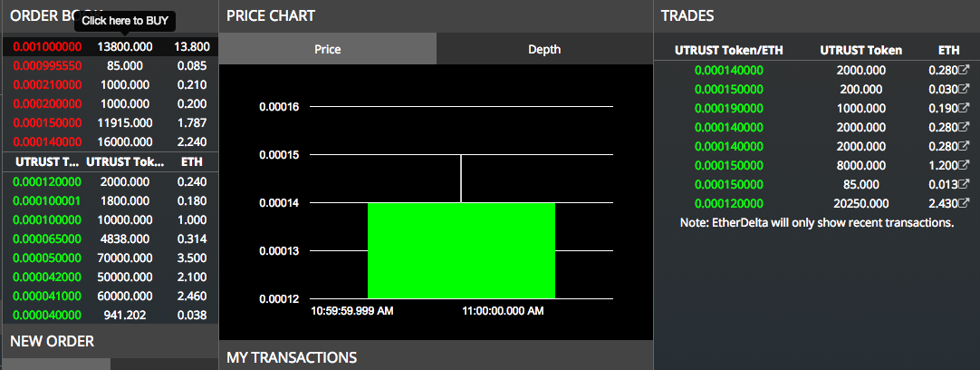The image size is (980, 370).
Task: Open external link icon on 0.013 ETH trade
Action: click(x=965, y=184)
